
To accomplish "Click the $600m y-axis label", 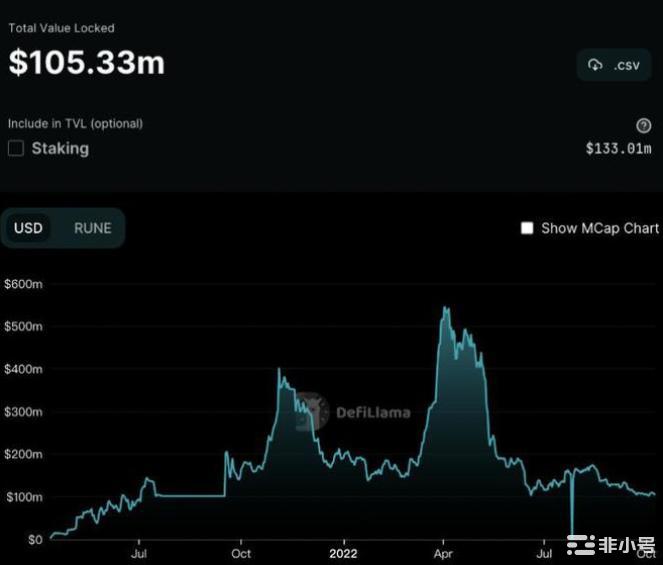I will click(x=22, y=284).
